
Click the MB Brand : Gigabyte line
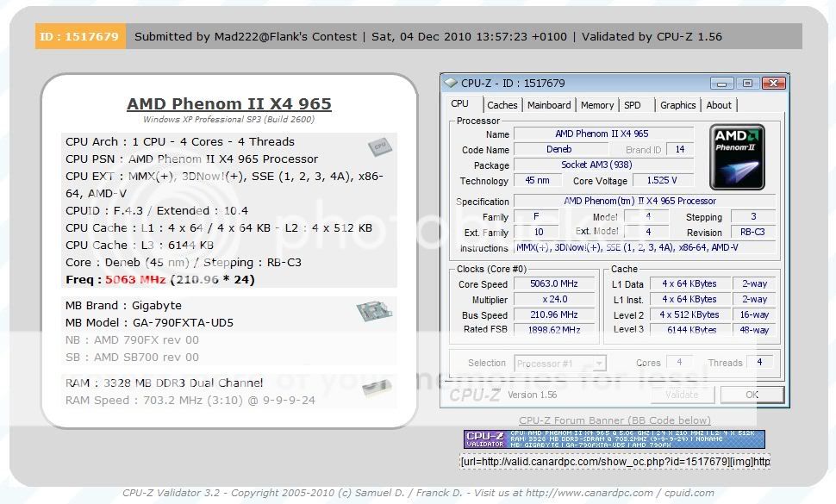click(124, 306)
